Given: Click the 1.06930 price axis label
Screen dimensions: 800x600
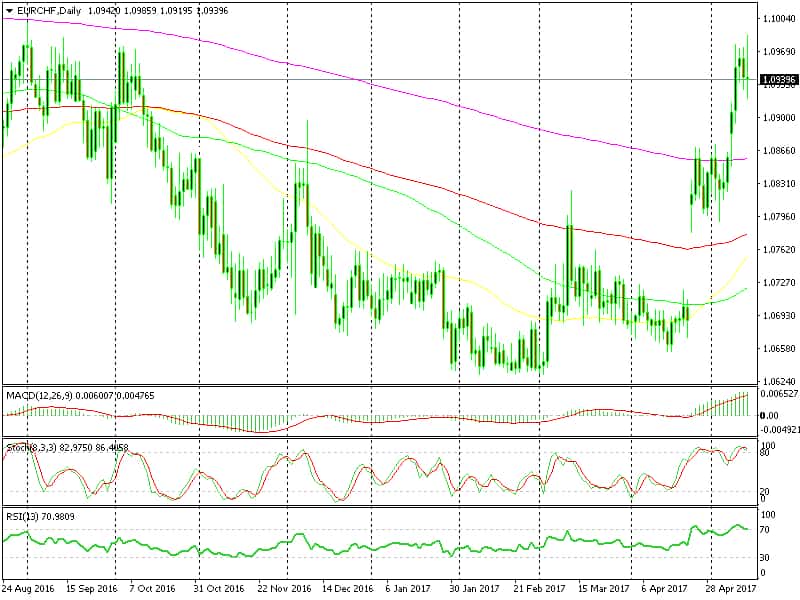Looking at the screenshot, I should pyautogui.click(x=779, y=316).
